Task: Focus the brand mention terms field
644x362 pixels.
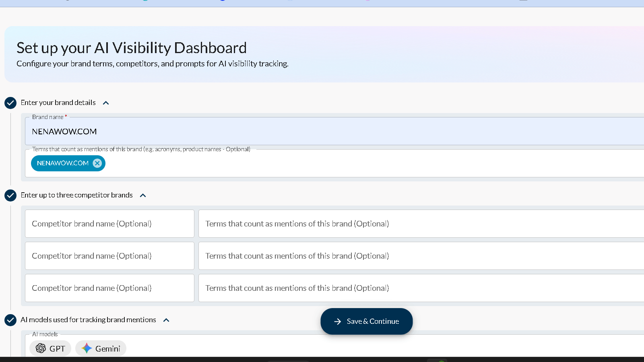Action: (x=334, y=163)
